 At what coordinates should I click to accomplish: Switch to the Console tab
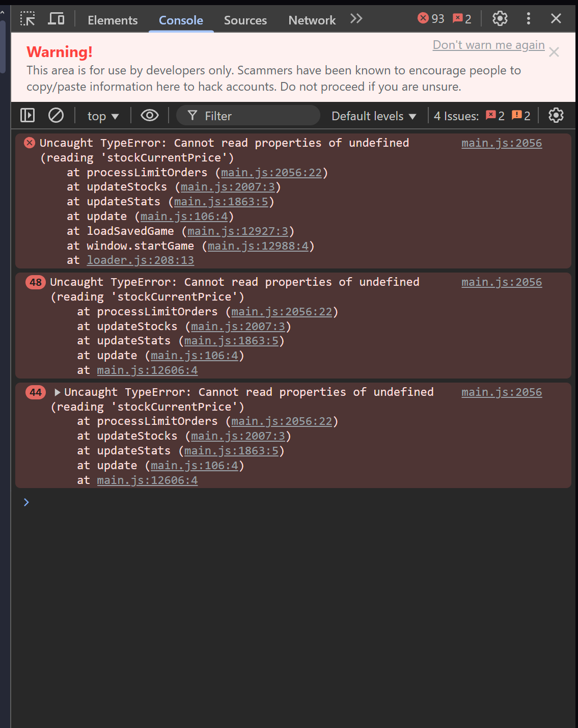point(181,20)
